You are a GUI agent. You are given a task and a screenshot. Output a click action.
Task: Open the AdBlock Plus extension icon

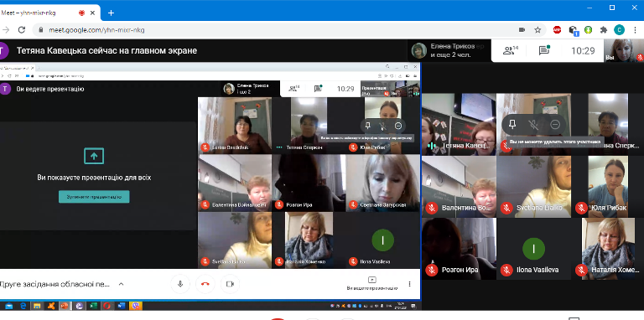(x=557, y=29)
